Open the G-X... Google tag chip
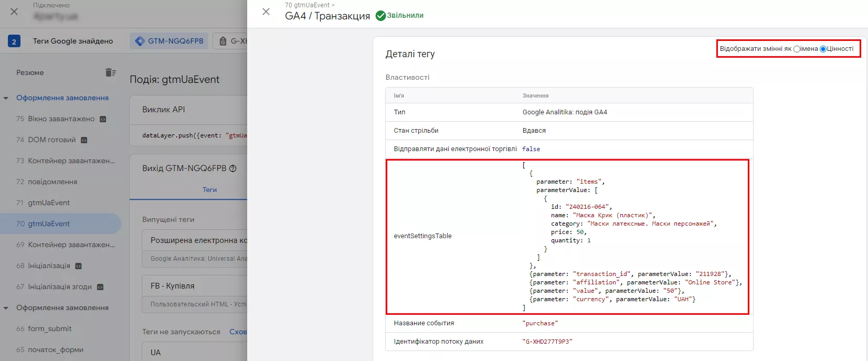The height and width of the screenshot is (361, 868). point(231,41)
